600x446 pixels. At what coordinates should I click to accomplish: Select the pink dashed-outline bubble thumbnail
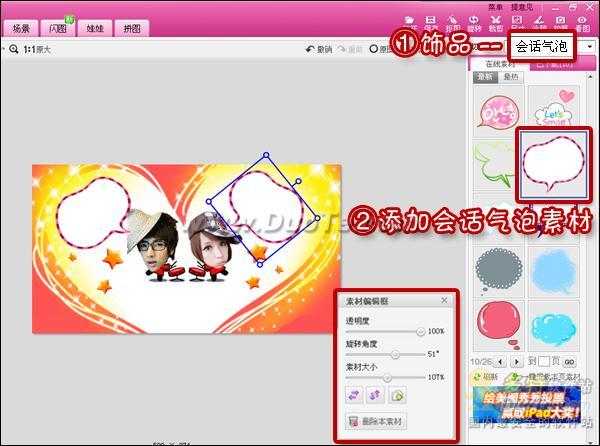pos(553,164)
